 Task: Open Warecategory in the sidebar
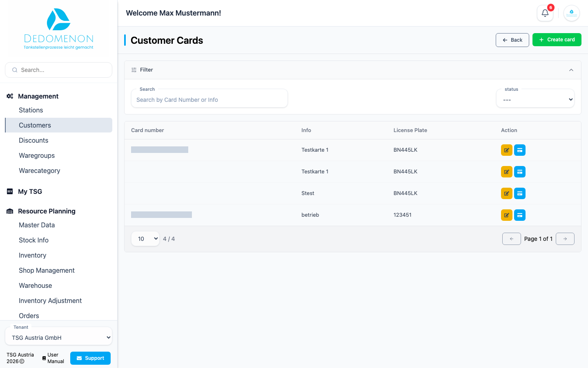(x=58, y=171)
